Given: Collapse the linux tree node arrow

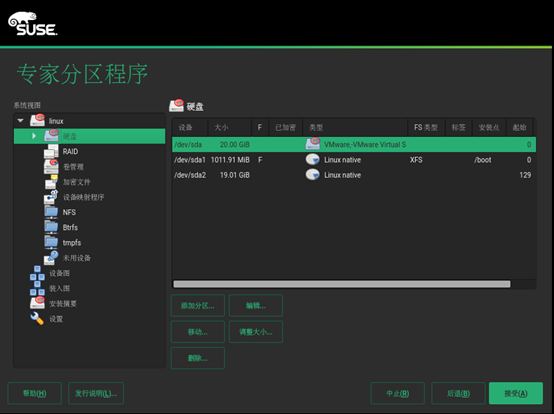Looking at the screenshot, I should pos(20,120).
